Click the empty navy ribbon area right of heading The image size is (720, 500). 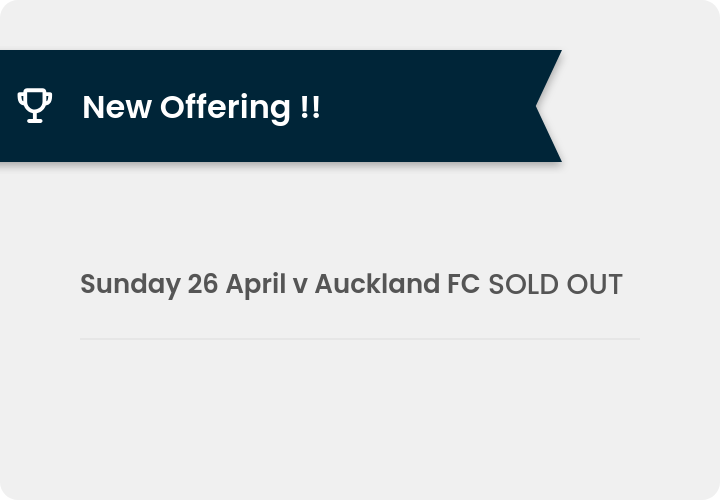427,106
